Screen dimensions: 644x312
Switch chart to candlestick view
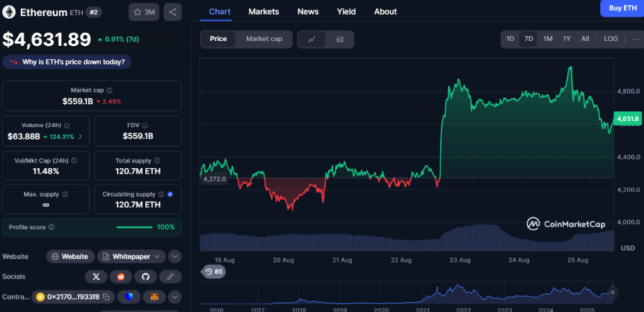[339, 40]
